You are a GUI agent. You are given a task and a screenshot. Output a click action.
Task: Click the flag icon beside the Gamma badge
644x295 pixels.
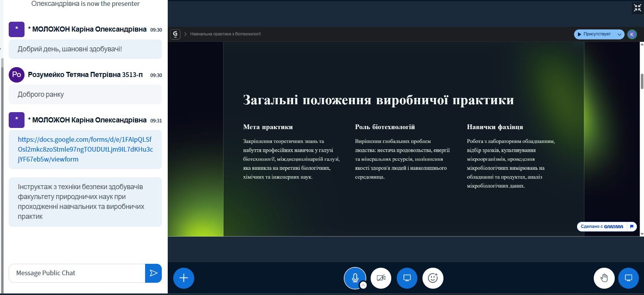click(632, 227)
